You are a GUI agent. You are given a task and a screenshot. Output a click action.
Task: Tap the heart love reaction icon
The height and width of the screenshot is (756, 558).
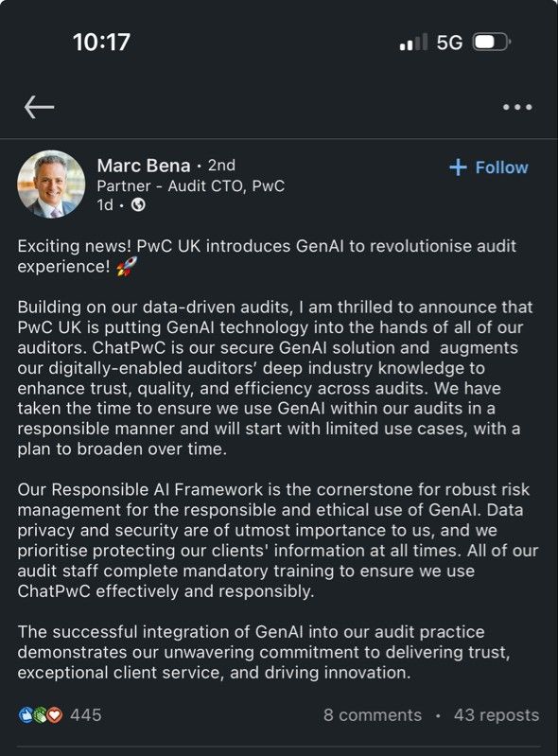pos(55,715)
